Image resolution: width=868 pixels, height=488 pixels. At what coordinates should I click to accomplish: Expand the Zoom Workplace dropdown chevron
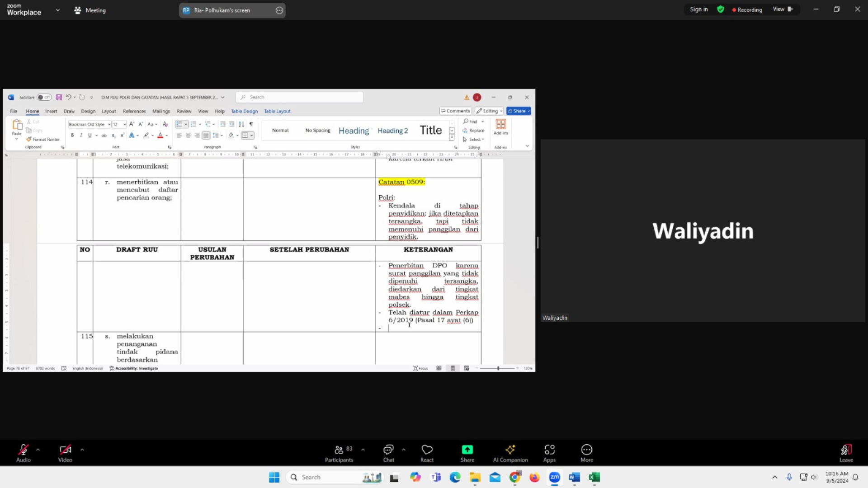click(57, 10)
